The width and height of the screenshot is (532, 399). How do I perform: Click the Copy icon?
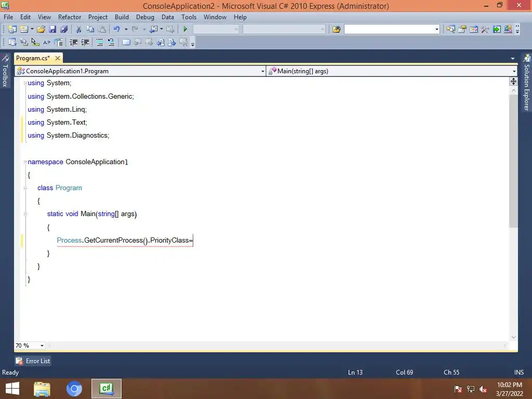click(90, 29)
